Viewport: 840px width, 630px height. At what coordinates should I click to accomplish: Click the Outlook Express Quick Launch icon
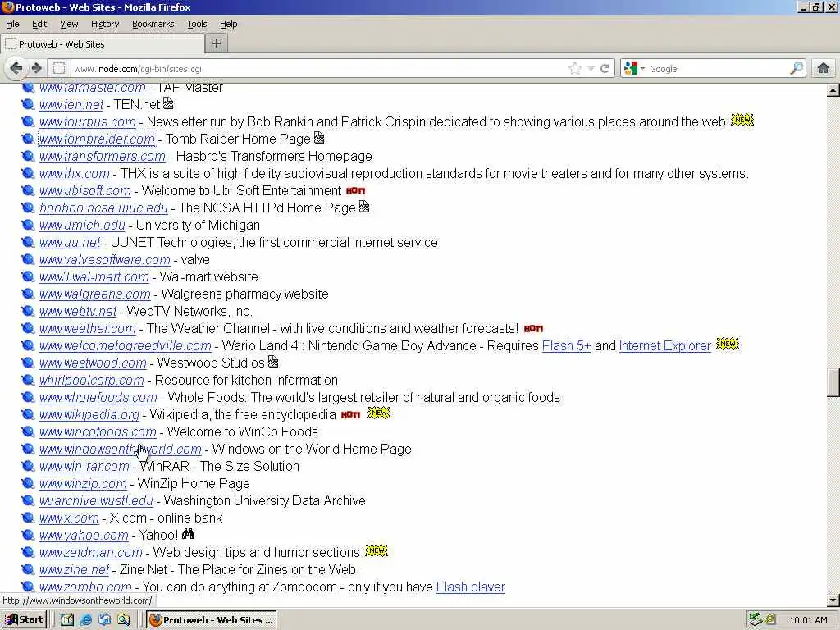click(x=104, y=620)
